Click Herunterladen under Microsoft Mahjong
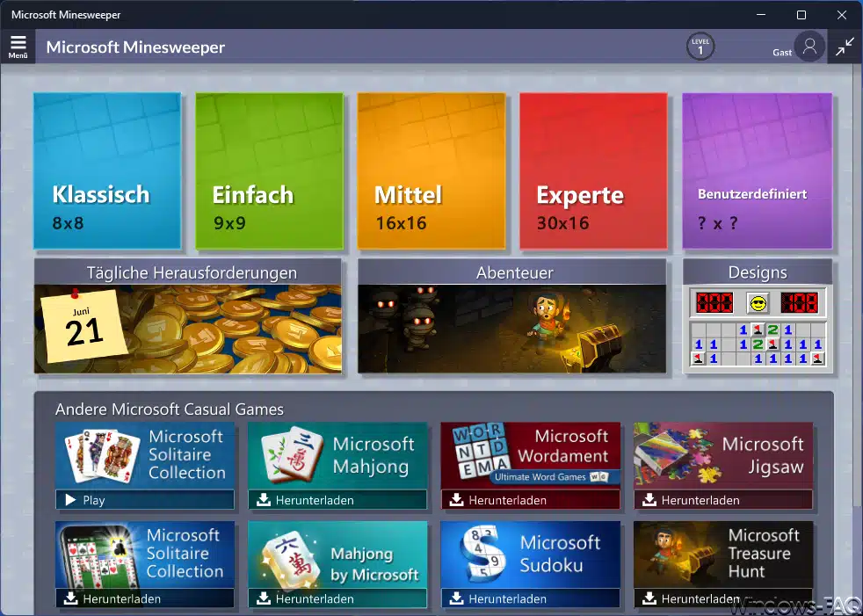The width and height of the screenshot is (863, 616). [337, 500]
